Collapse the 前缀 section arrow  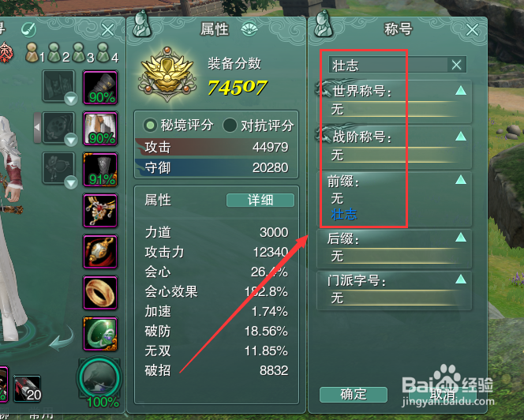[461, 180]
